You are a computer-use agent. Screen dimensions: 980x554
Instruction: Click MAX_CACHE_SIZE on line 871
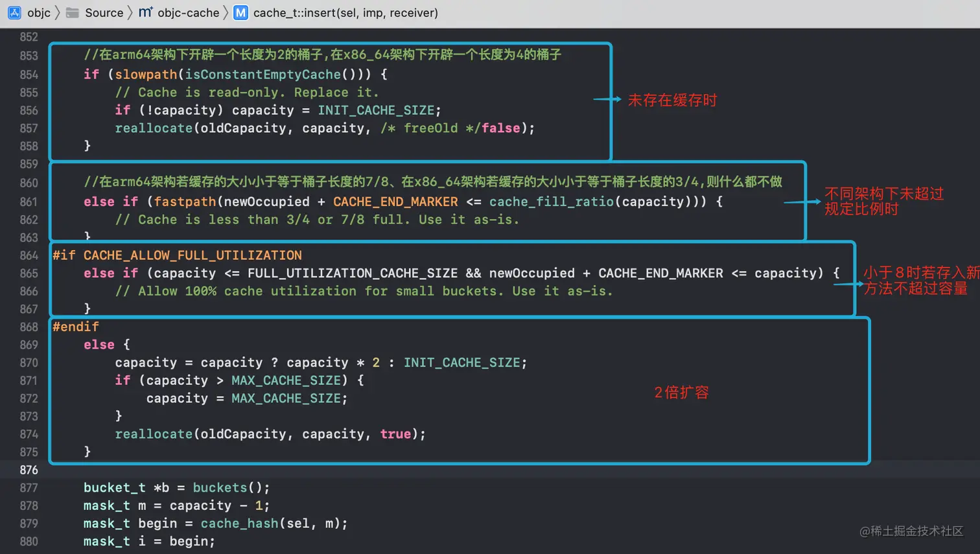286,380
